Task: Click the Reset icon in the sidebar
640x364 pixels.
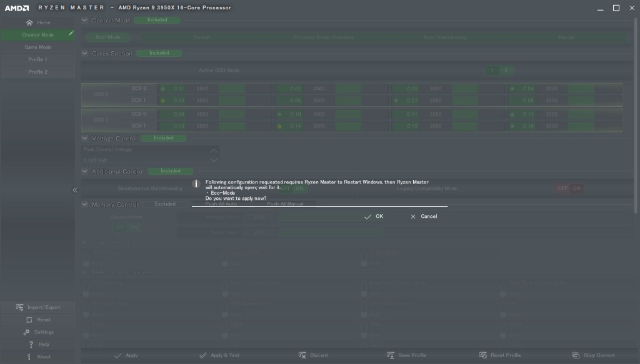Action: [29, 320]
